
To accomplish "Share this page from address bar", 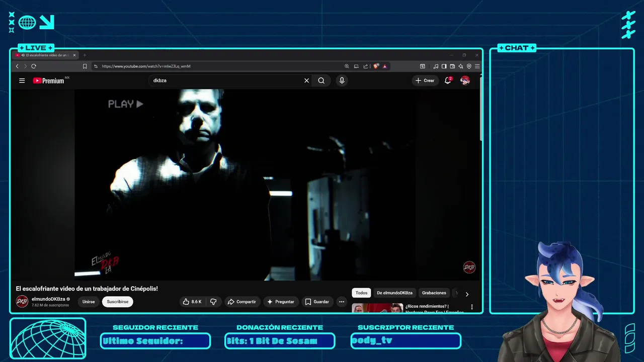I will point(366,66).
